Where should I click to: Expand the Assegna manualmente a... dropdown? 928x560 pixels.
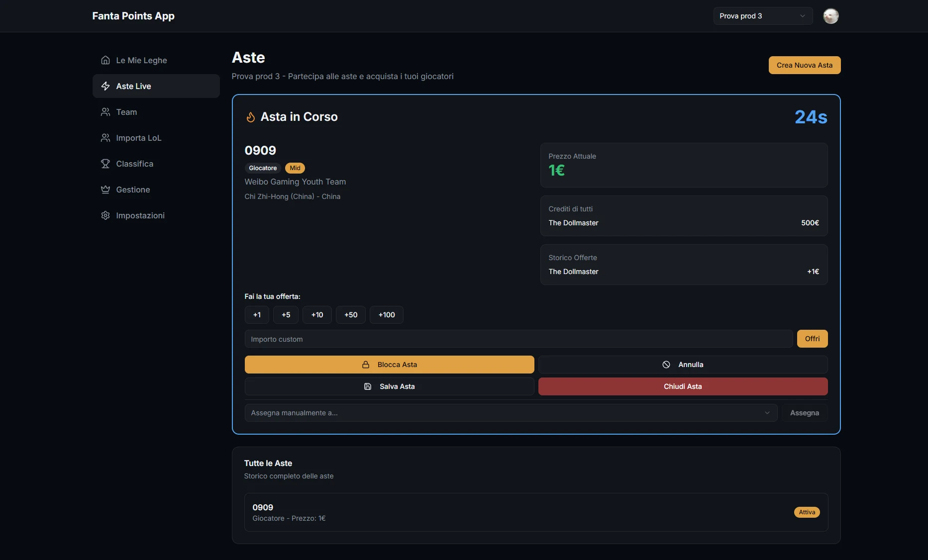[x=511, y=413]
